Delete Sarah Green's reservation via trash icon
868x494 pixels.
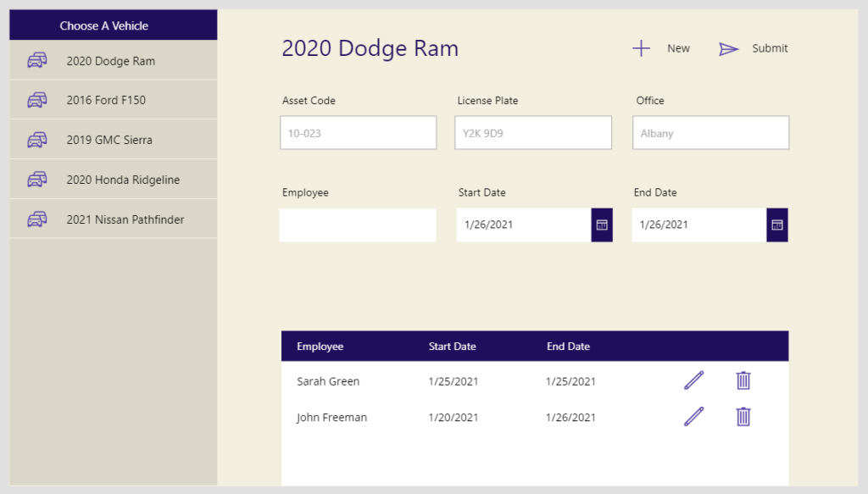pyautogui.click(x=743, y=380)
